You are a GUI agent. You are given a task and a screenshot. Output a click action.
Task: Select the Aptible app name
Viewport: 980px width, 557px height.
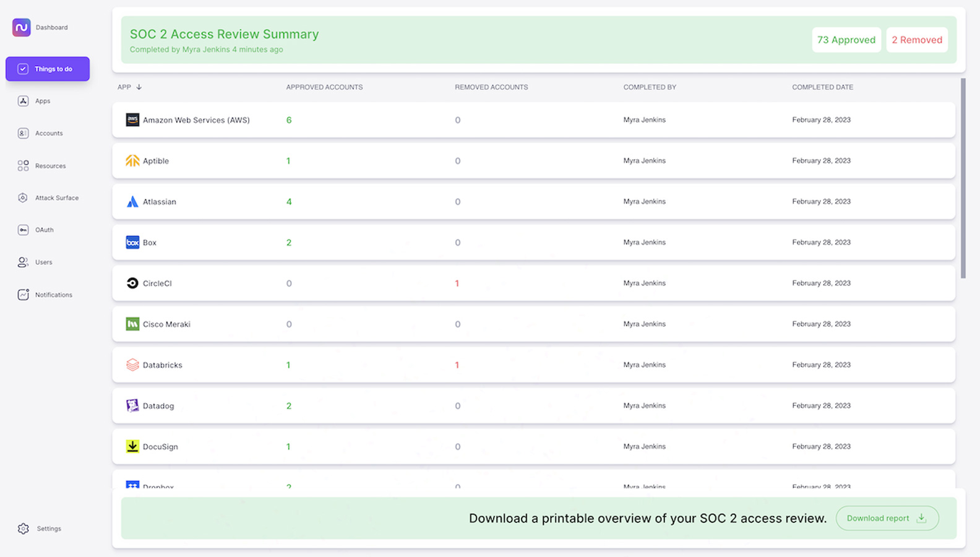coord(156,161)
